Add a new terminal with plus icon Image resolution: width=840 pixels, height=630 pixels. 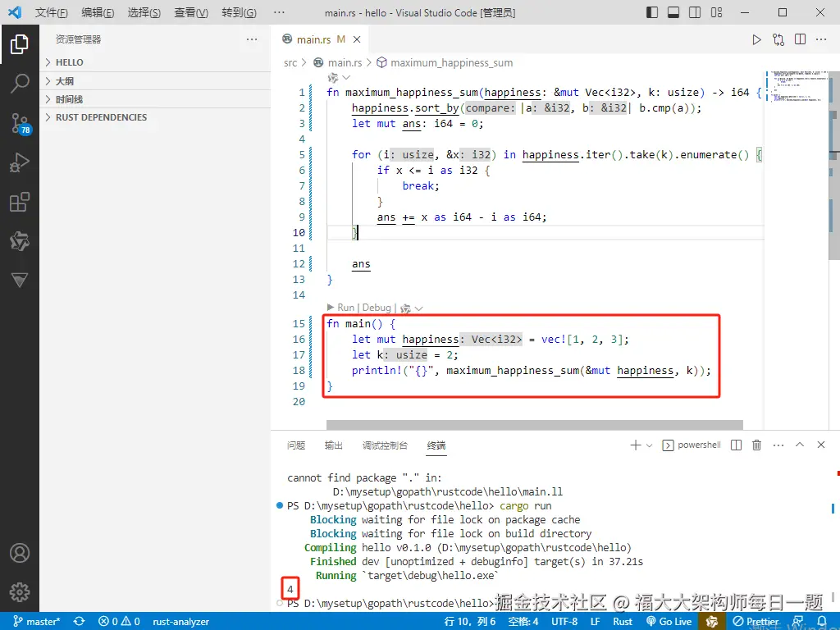point(636,445)
